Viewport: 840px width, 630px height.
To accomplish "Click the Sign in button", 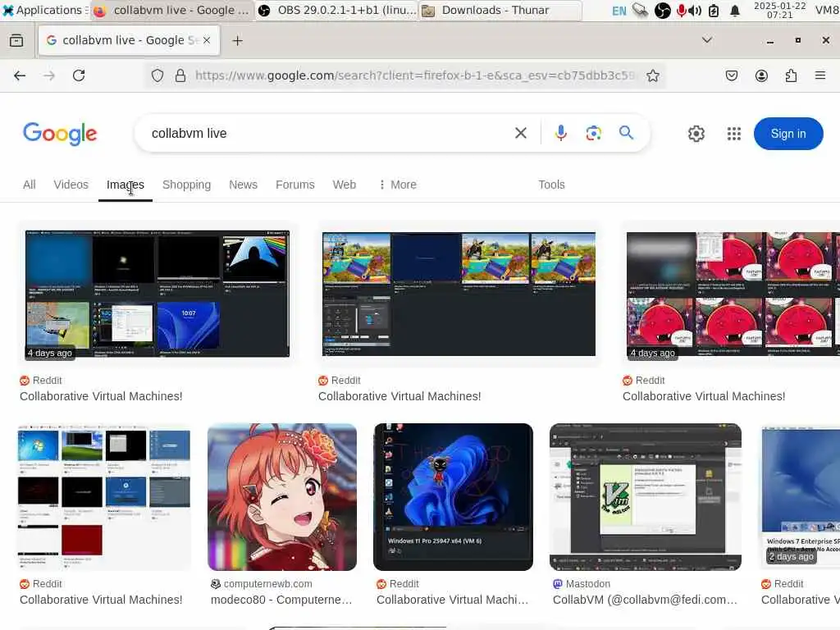I will pyautogui.click(x=788, y=134).
